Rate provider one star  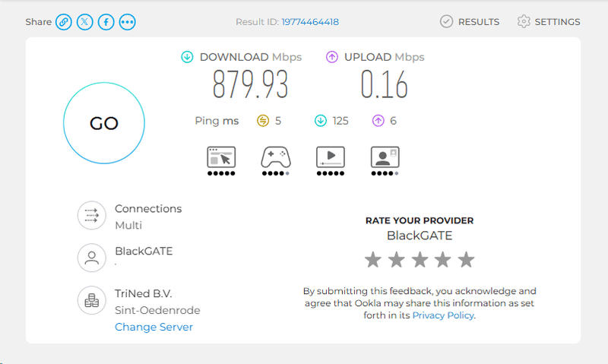click(373, 260)
